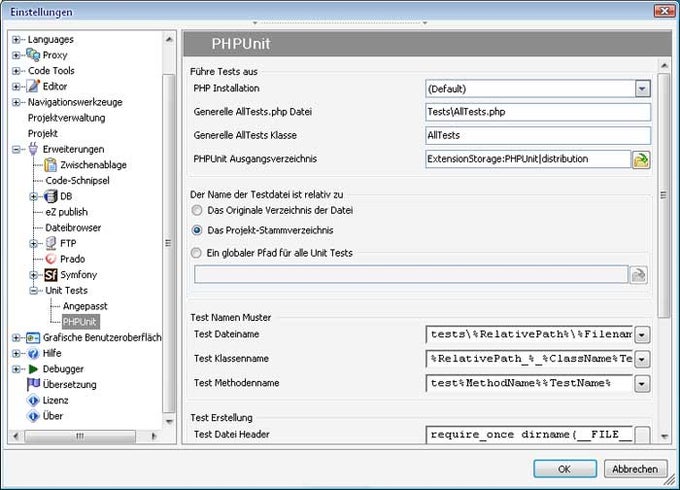680x490 pixels.
Task: Click the Übersetzung flag icon
Action: tap(33, 384)
